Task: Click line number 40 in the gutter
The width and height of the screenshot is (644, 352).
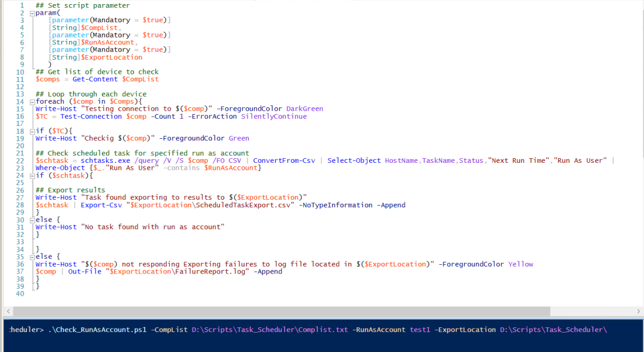Action: (x=20, y=293)
